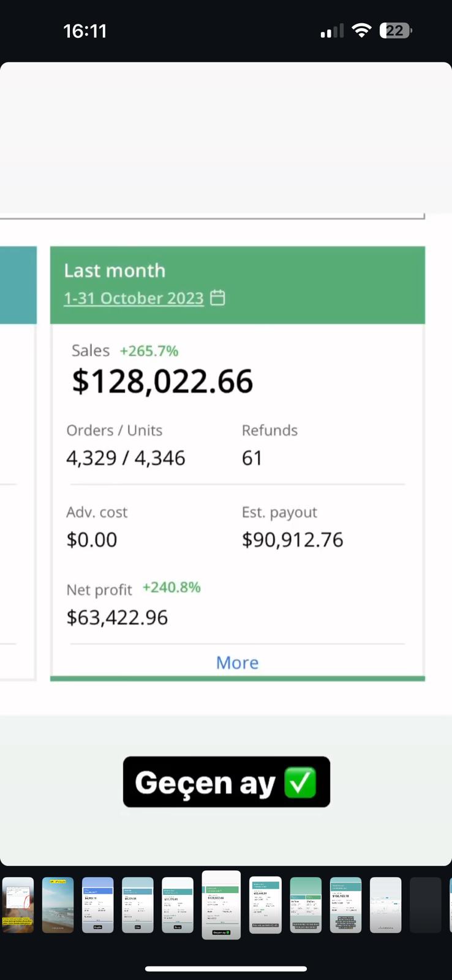This screenshot has height=980, width=452.
Task: Select the beach photo story thumbnail
Action: (58, 905)
